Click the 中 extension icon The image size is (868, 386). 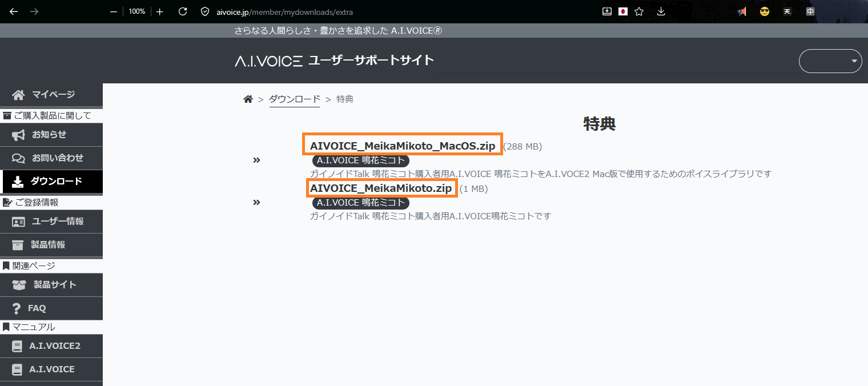810,11
